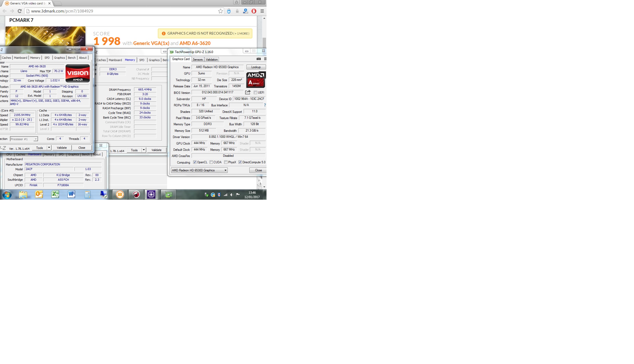Click the green GPU-Z taskbar icon
The height and width of the screenshot is (364, 634).
pyautogui.click(x=168, y=194)
